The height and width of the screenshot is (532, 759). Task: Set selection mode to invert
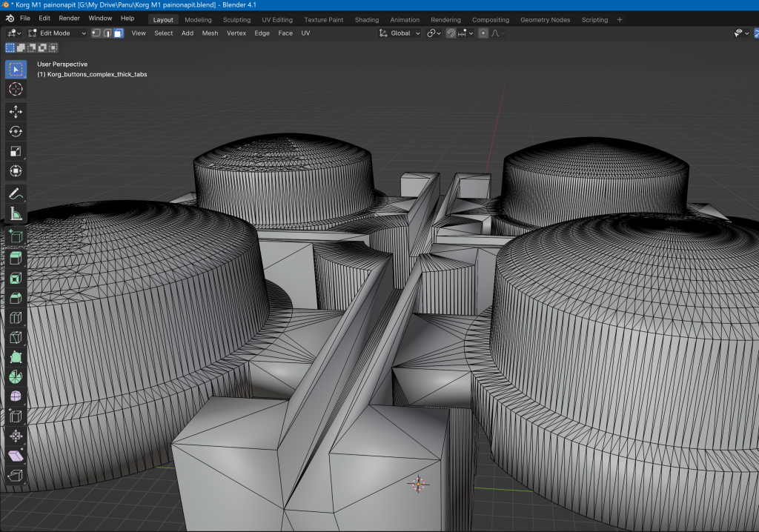pos(42,47)
